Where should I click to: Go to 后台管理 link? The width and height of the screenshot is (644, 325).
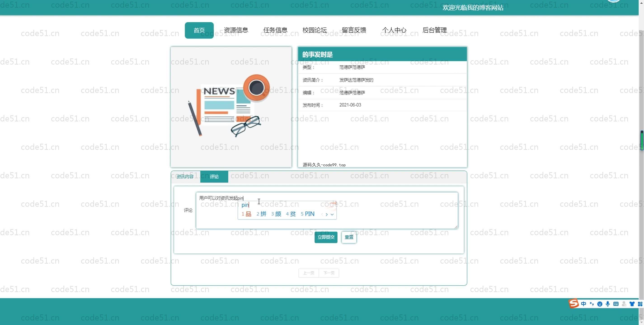coord(435,30)
